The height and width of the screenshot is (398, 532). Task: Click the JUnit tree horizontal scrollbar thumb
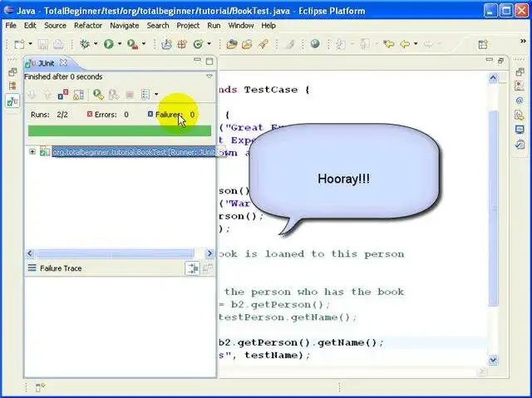point(115,253)
